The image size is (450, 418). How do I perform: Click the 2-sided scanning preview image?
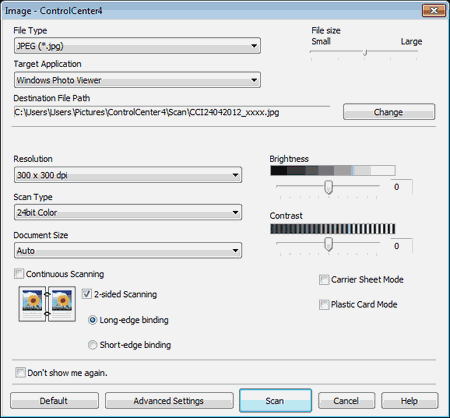click(x=47, y=304)
